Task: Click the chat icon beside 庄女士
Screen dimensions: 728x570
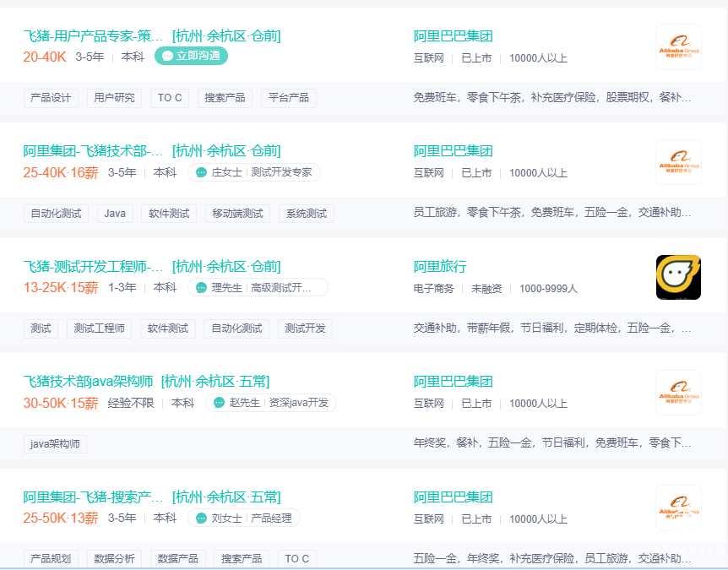Action: coord(201,172)
